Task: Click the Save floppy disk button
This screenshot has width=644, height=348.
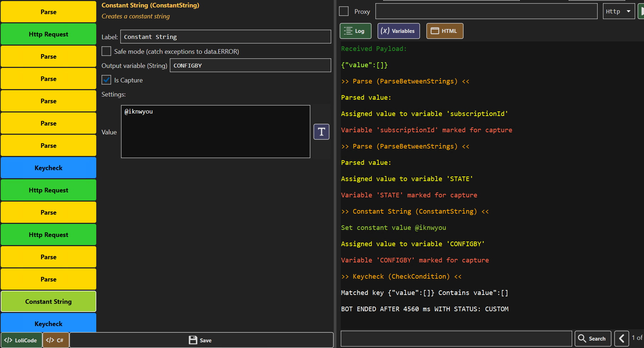Action: tap(201, 340)
